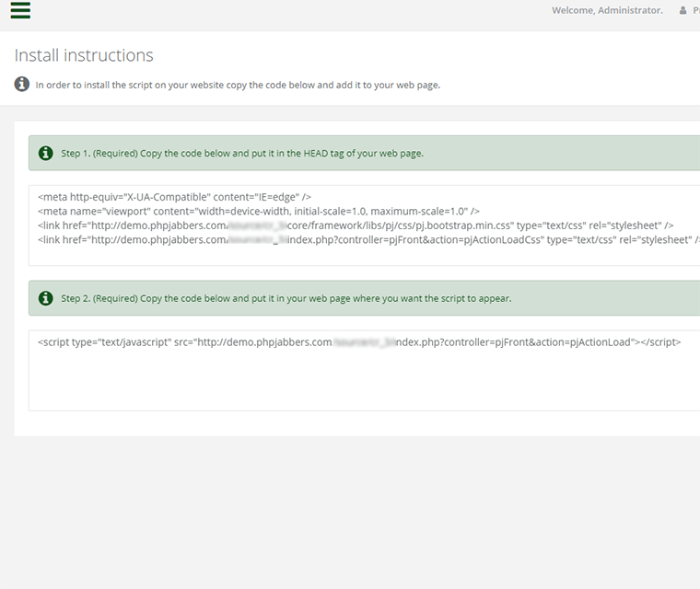Click the Step 1 HEAD tag instruction text
This screenshot has height=589, width=700.
242,153
